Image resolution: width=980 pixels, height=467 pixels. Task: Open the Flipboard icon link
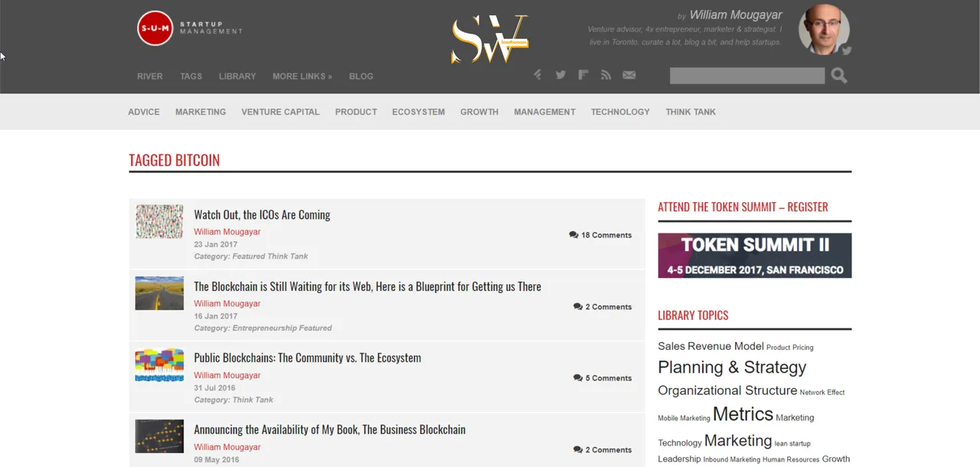pyautogui.click(x=583, y=75)
